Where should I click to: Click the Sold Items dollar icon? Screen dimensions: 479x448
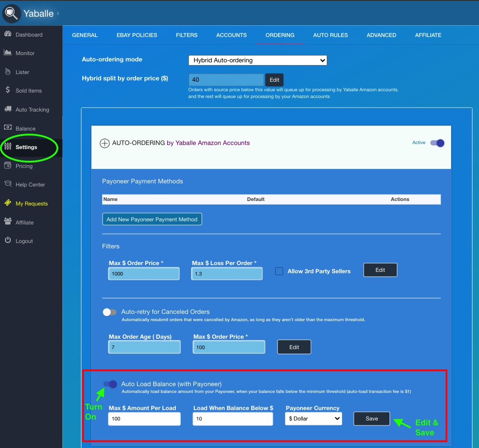[x=8, y=90]
